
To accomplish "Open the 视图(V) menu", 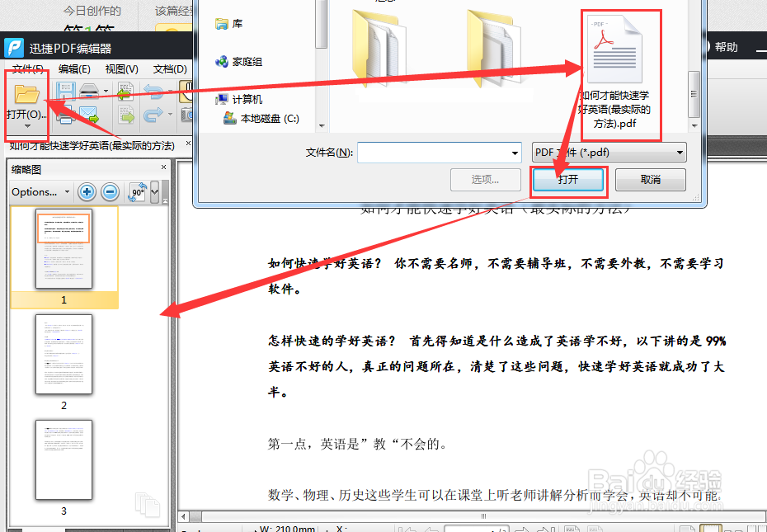I will [122, 69].
